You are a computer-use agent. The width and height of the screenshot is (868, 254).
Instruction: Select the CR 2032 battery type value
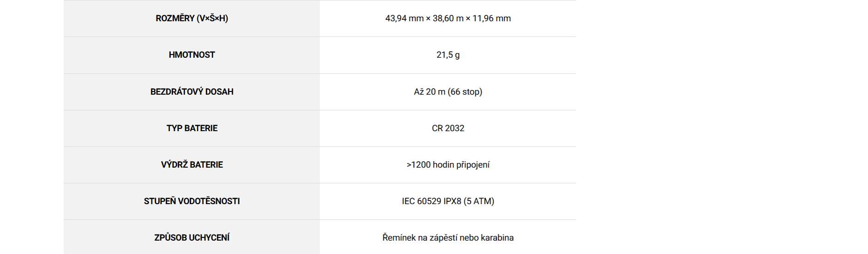(448, 128)
